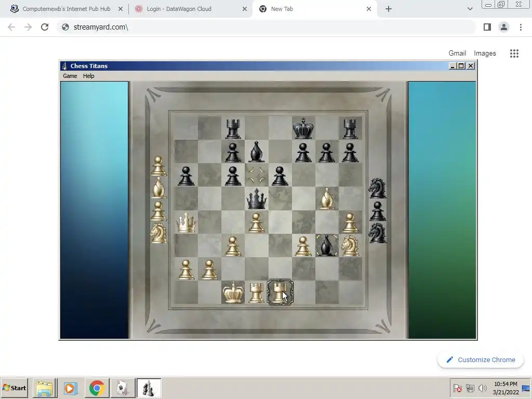Click the black king on f8
Screen dimensions: 532x399
(303, 128)
